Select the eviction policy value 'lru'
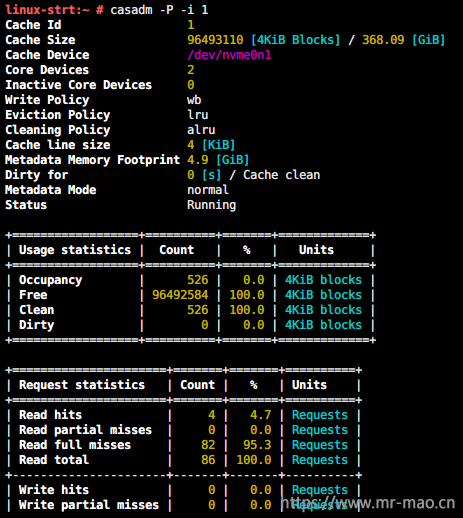Image resolution: width=463 pixels, height=518 pixels. click(x=198, y=115)
